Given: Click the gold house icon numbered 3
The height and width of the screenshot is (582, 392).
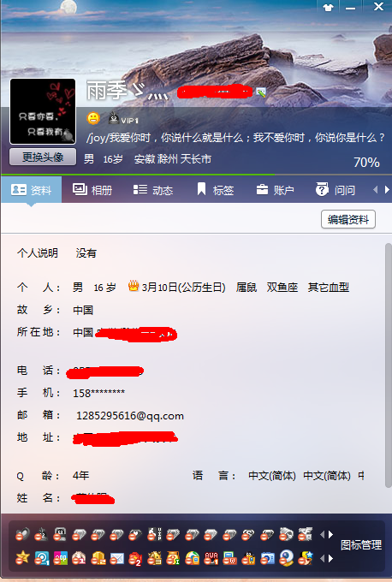Looking at the screenshot, I should (154, 558).
